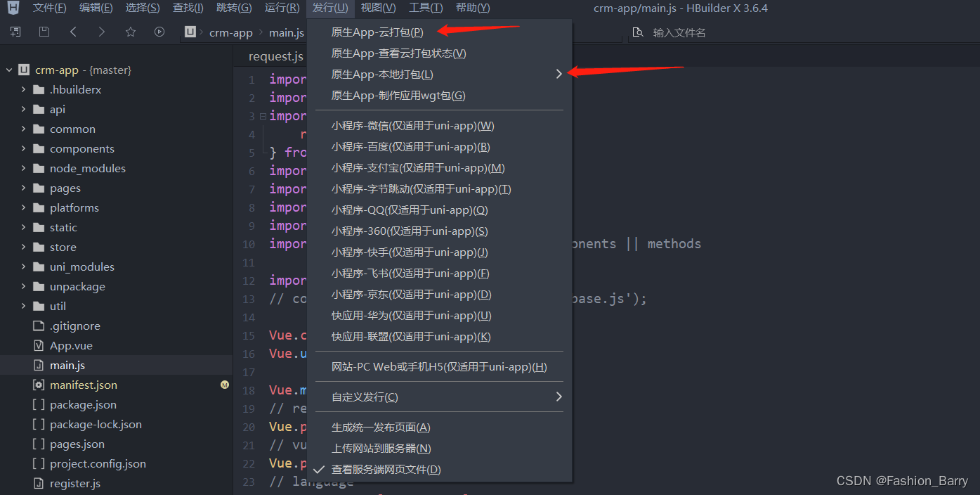Click the App.vue file icon

pos(39,345)
